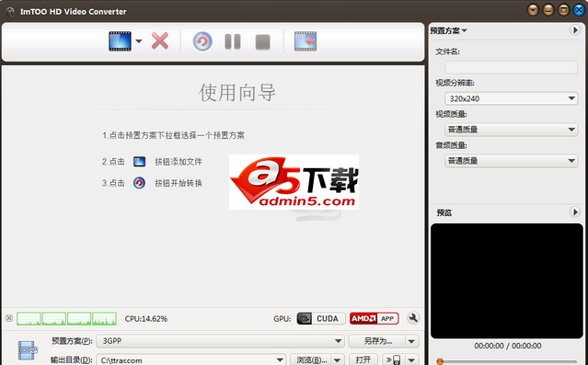Click the 00:00:00 / 00:00:00 time display
The height and width of the screenshot is (365, 588).
click(508, 346)
